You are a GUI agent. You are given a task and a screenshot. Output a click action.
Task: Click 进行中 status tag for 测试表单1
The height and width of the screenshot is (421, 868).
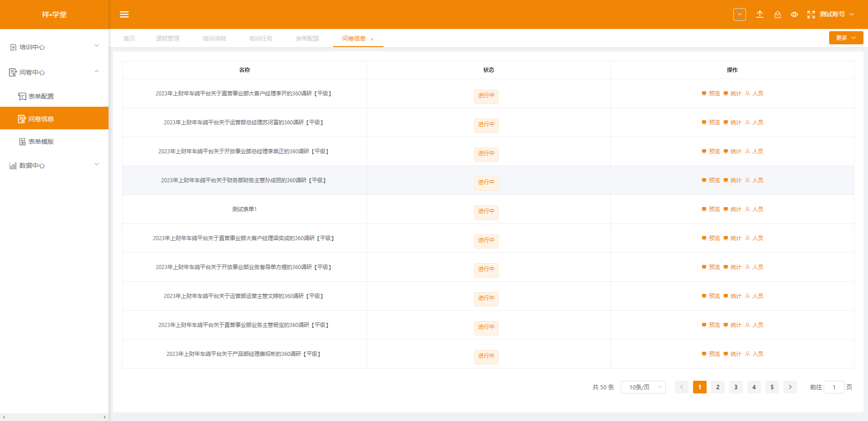point(486,212)
